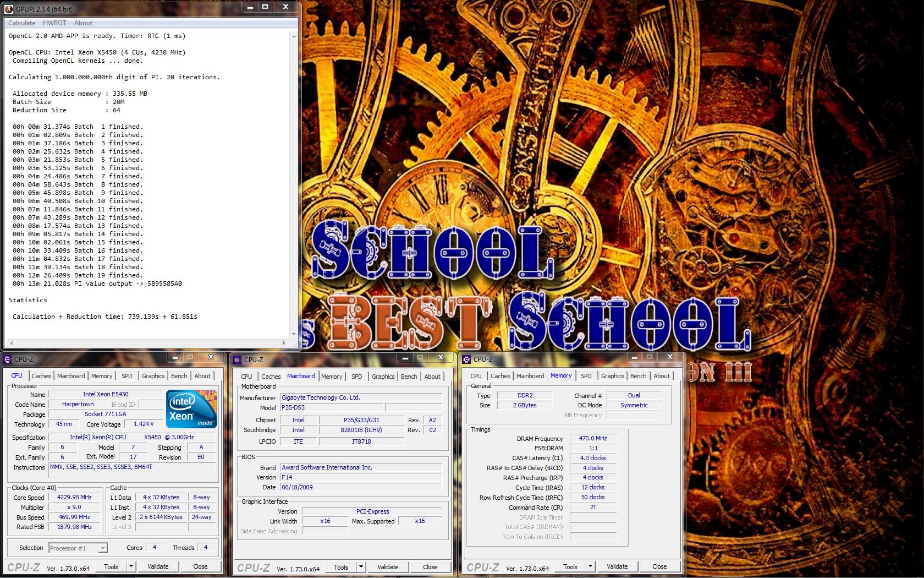
Task: Expand Tools dropdown arrow in left CPU-Z
Action: click(131, 566)
